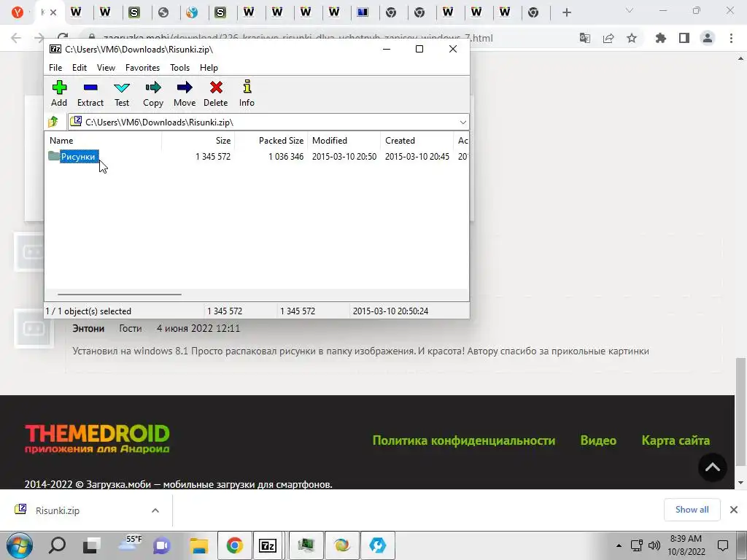The image size is (747, 560).
Task: Click the '1 / 1 object(s) selected' status
Action: [88, 311]
